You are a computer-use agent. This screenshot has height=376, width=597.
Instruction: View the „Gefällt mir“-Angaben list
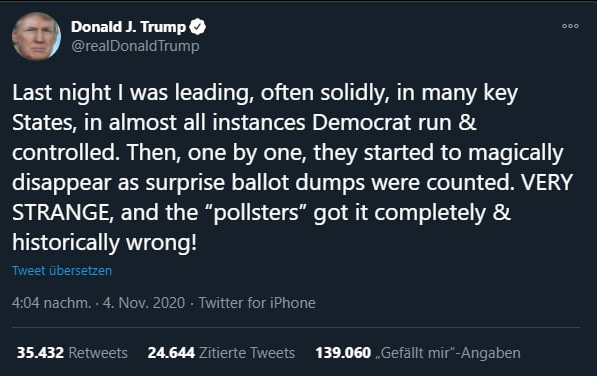tap(448, 353)
